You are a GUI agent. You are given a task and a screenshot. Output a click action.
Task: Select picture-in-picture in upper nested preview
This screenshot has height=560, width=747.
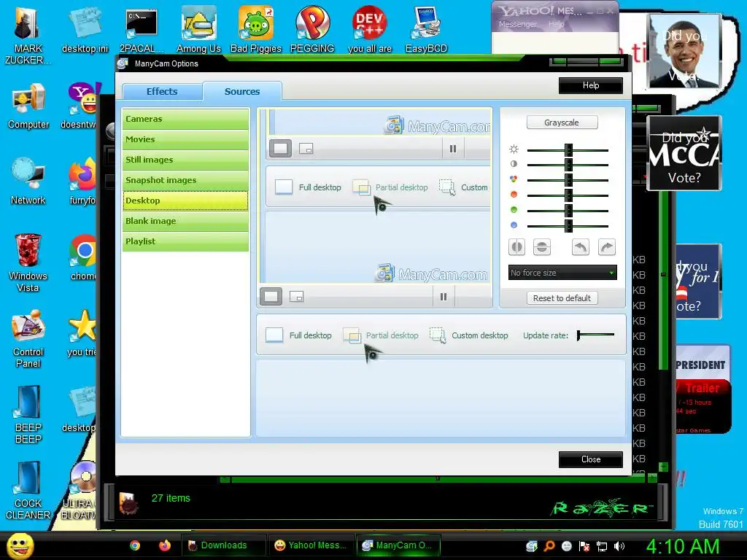point(306,149)
